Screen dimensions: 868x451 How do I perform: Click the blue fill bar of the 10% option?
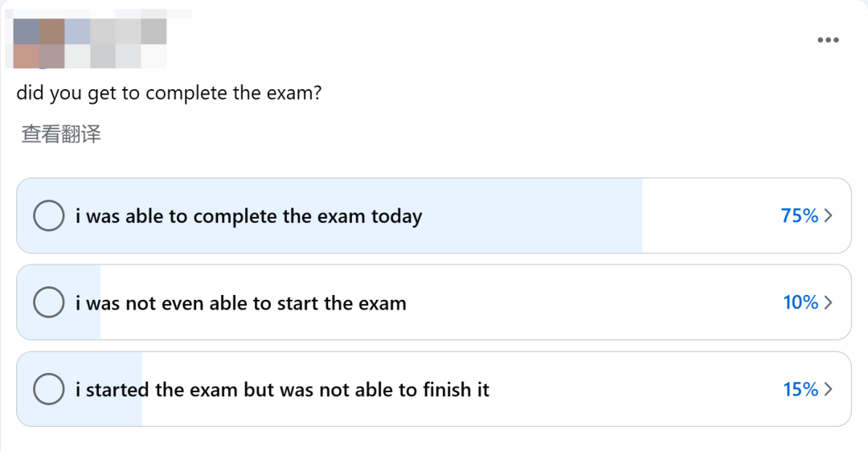(59, 302)
